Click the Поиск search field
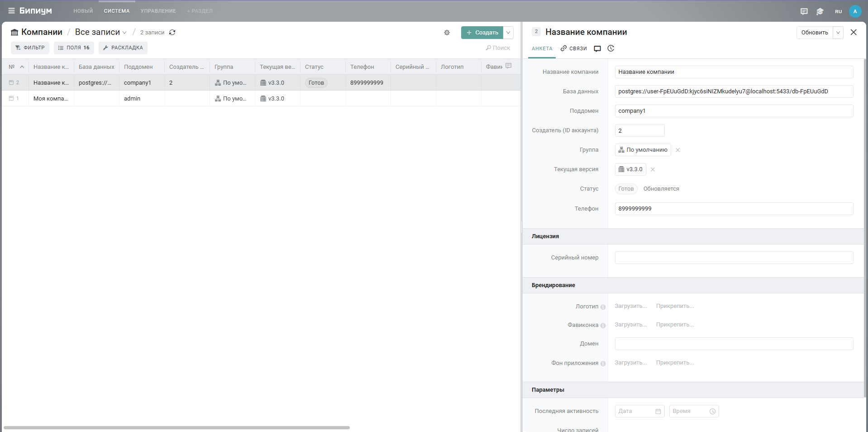Screen dimensions: 868x432 coord(498,48)
